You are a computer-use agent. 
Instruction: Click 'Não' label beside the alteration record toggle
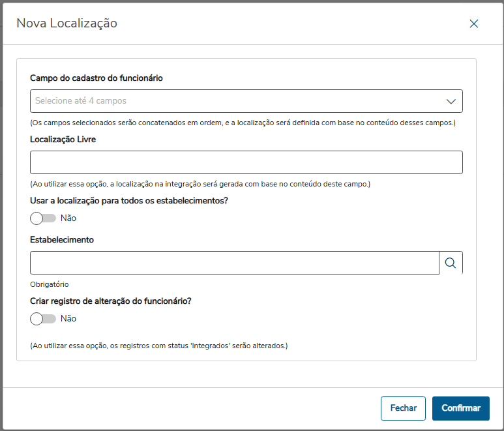pyautogui.click(x=68, y=319)
